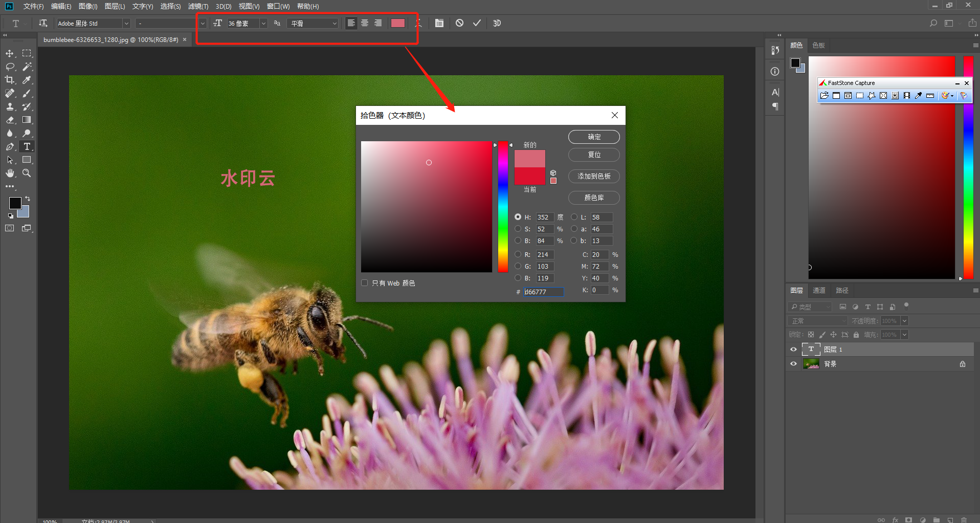Viewport: 980px width, 523px height.
Task: Select the Healing Brush tool
Action: pyautogui.click(x=10, y=94)
